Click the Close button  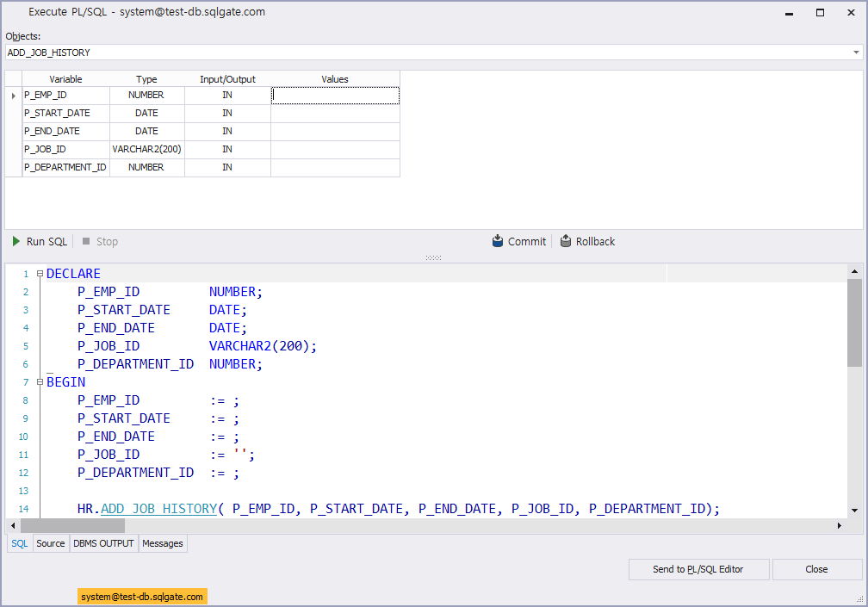817,569
